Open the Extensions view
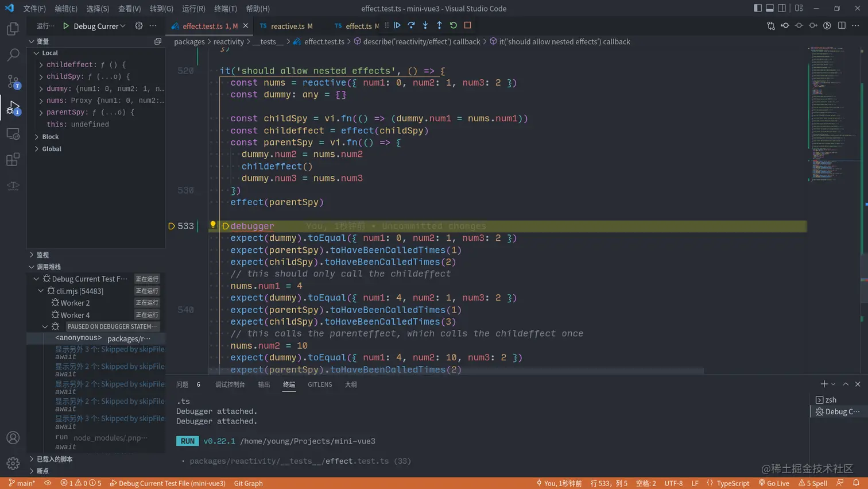Image resolution: width=868 pixels, height=489 pixels. click(x=13, y=160)
